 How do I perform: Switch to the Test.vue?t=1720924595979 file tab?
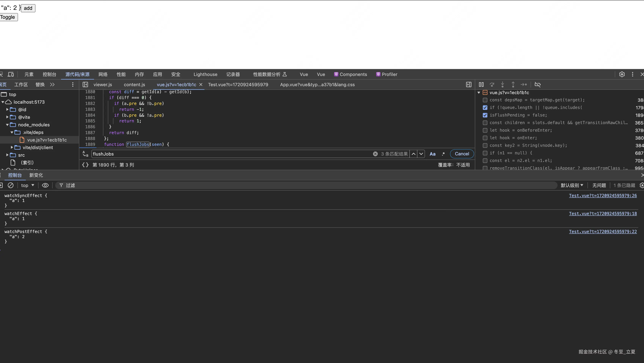[x=238, y=84]
